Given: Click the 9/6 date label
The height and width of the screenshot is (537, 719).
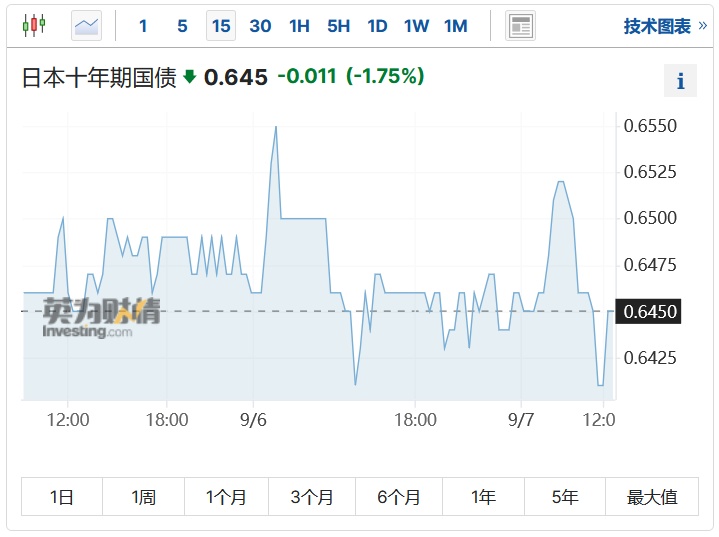Looking at the screenshot, I should point(253,420).
